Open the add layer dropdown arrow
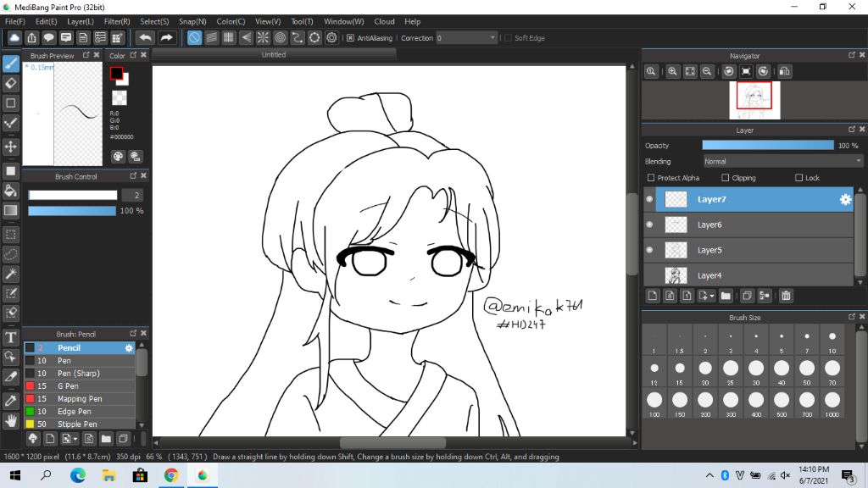This screenshot has height=488, width=868. coord(712,296)
